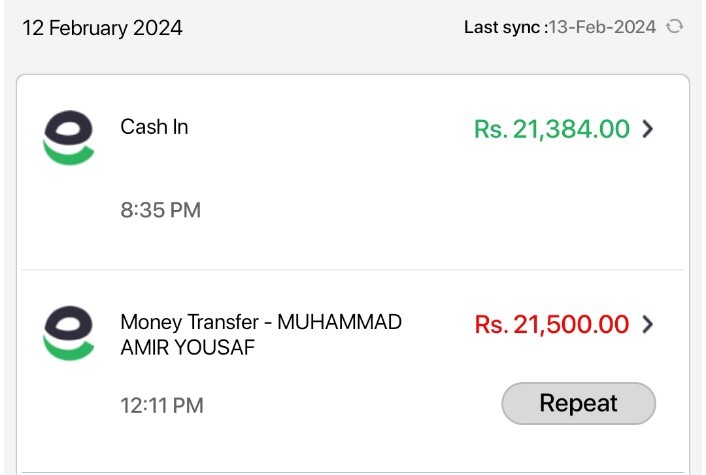706x475 pixels.
Task: Repeat the Money Transfer transaction
Action: click(579, 403)
